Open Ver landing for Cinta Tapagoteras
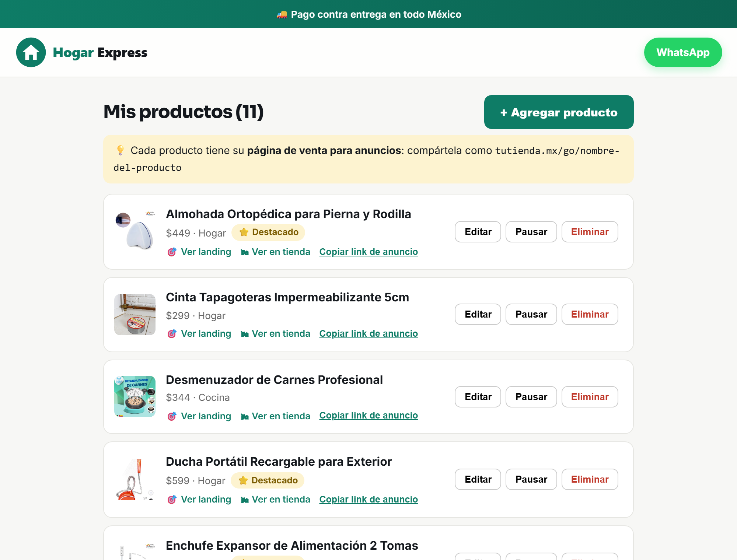 (206, 334)
